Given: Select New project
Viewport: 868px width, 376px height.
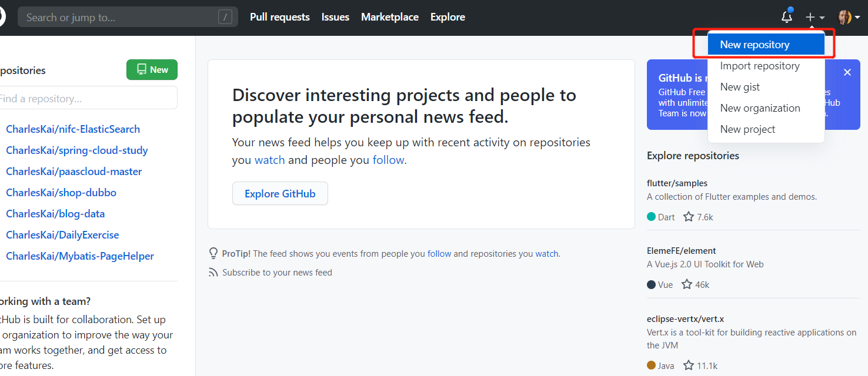Looking at the screenshot, I should point(766,129).
